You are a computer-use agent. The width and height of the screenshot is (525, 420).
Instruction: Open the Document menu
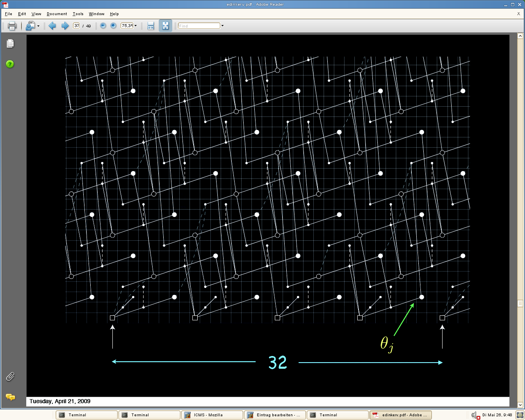(57, 14)
